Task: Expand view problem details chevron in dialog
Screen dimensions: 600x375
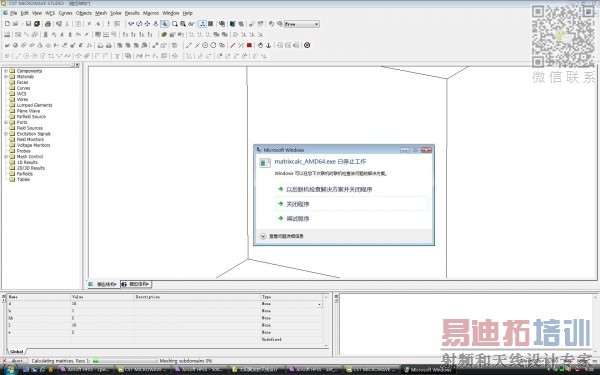Action: point(263,236)
